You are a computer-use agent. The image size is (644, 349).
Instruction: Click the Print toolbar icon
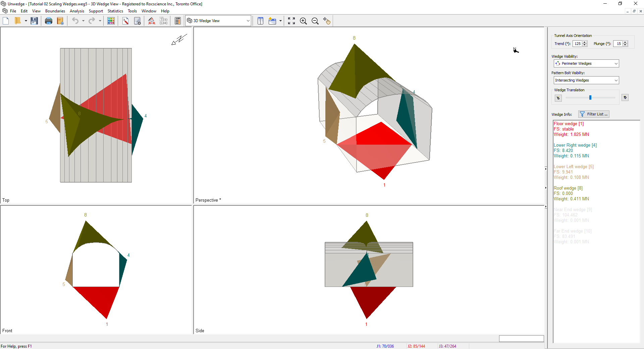tap(49, 21)
